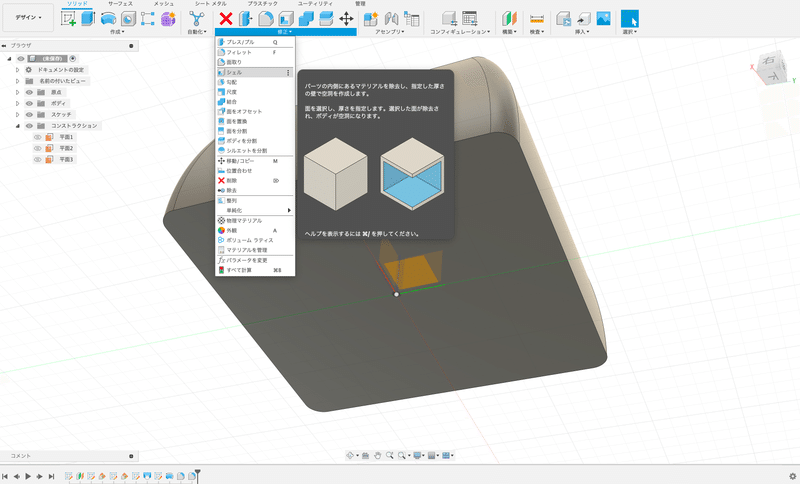Click the Automated Modeling icon
Screen dimensions: 800x484
[196, 19]
